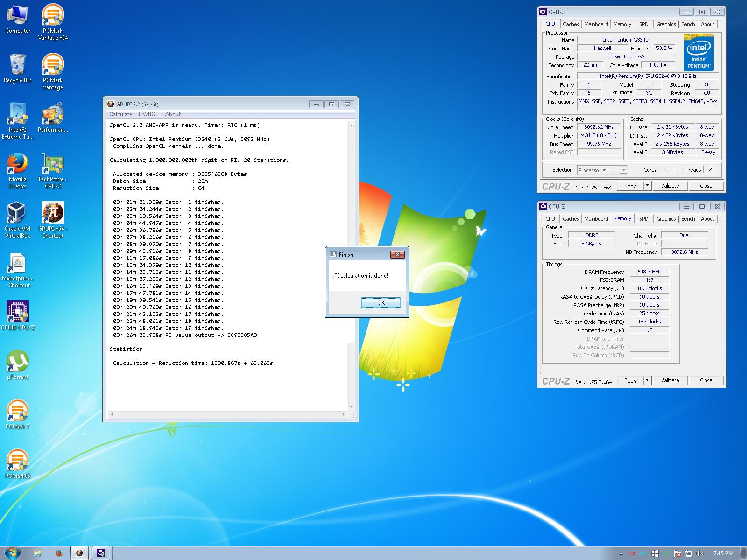The width and height of the screenshot is (747, 560).
Task: Show hidden system tray icons
Action: pos(621,554)
